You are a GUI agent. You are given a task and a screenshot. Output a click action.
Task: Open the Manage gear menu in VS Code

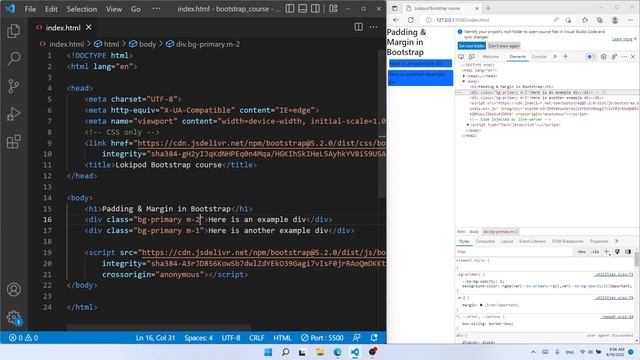[x=13, y=317]
